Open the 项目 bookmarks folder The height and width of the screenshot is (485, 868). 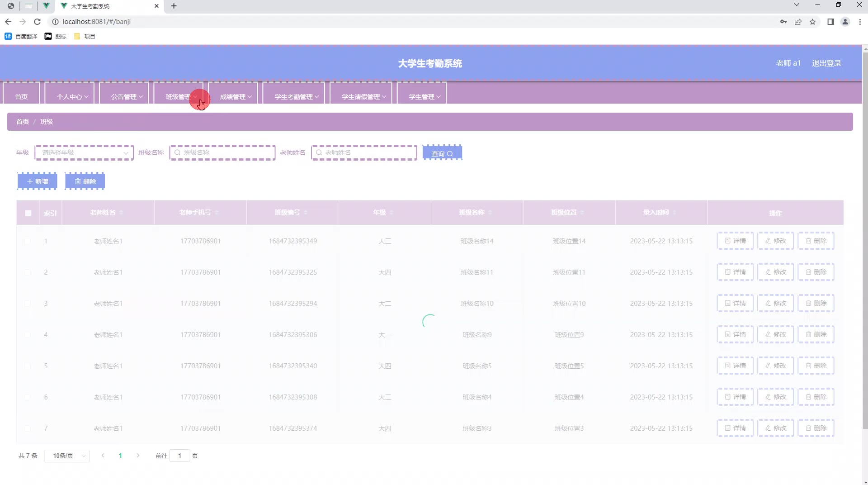[x=85, y=36]
